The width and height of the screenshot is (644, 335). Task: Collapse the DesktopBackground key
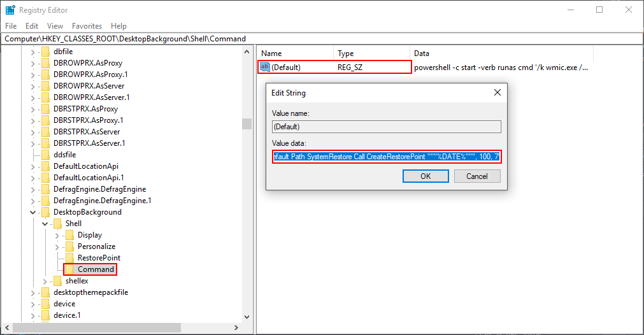click(x=33, y=212)
